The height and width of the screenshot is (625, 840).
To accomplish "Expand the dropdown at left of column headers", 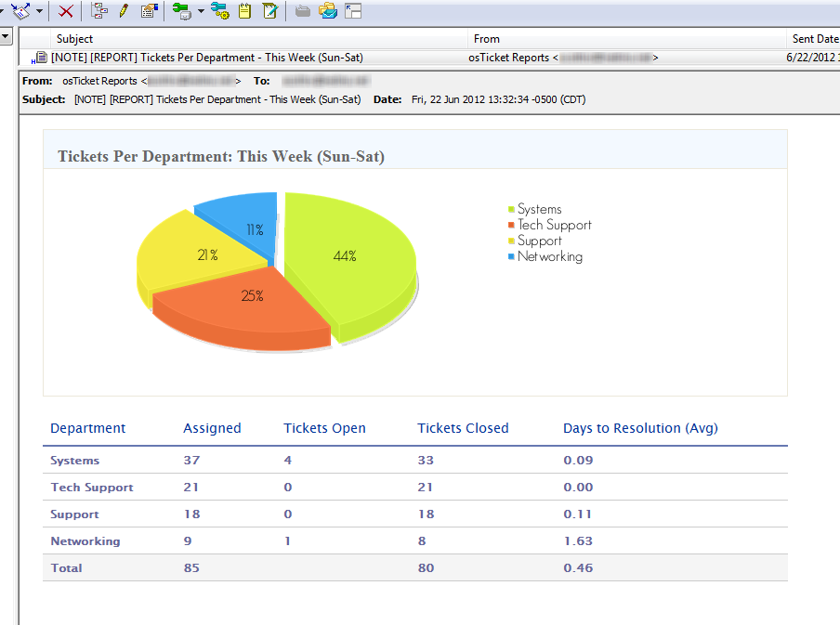I will coord(6,37).
